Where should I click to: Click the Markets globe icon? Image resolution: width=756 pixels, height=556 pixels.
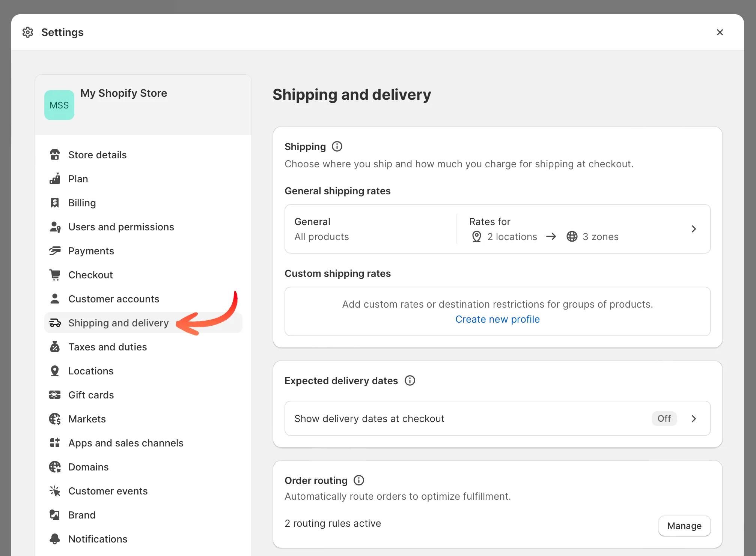pos(55,419)
